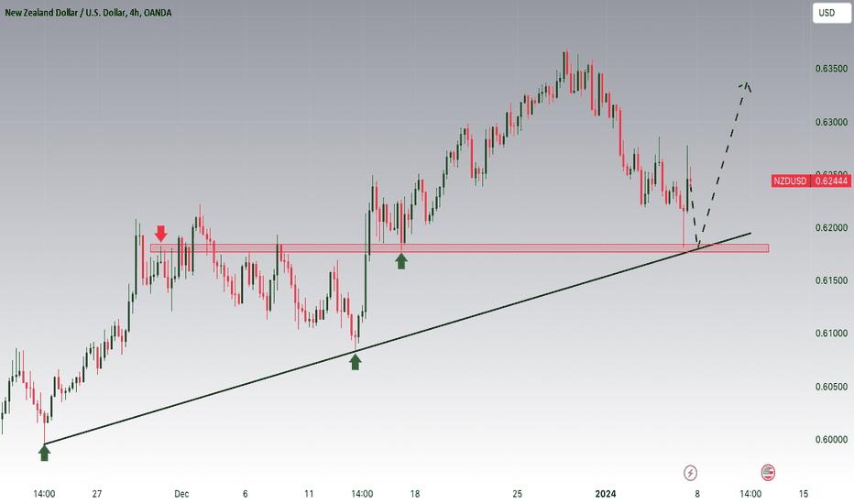Screen dimensions: 854x504
Task: Click the 25 date label on the time axis
Action: pos(517,494)
